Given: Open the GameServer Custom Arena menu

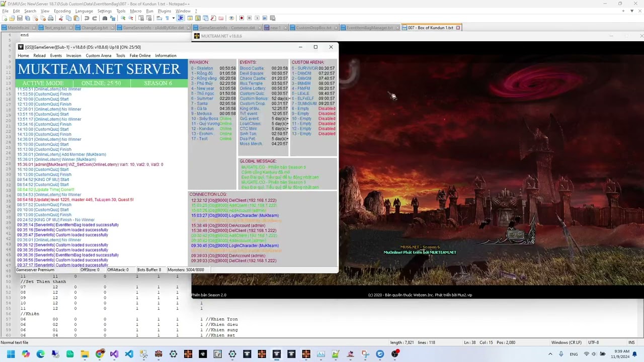Looking at the screenshot, I should pos(98,56).
